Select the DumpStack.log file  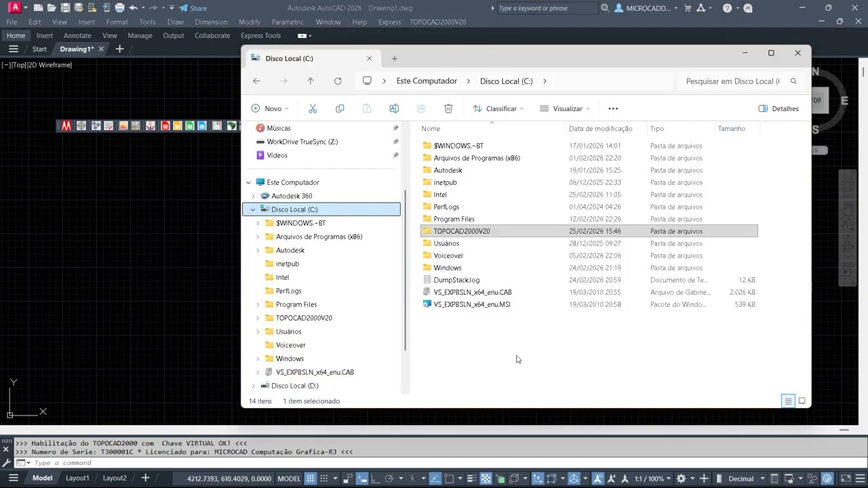pyautogui.click(x=456, y=280)
